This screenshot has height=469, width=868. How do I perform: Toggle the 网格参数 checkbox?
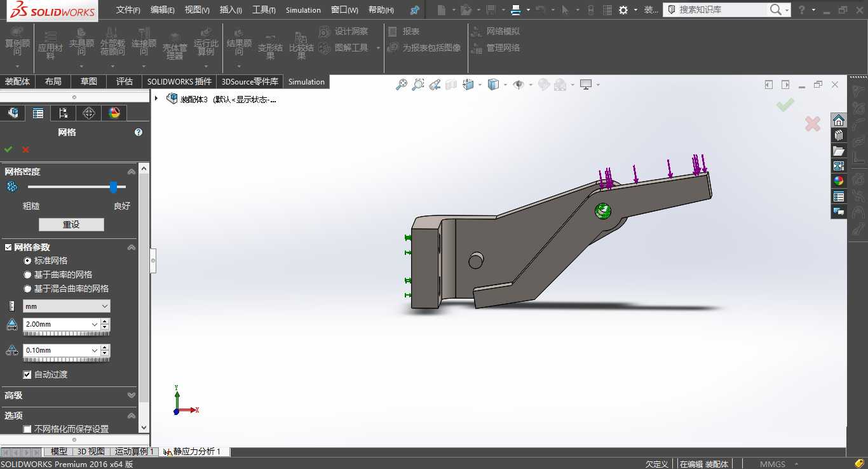tap(8, 247)
